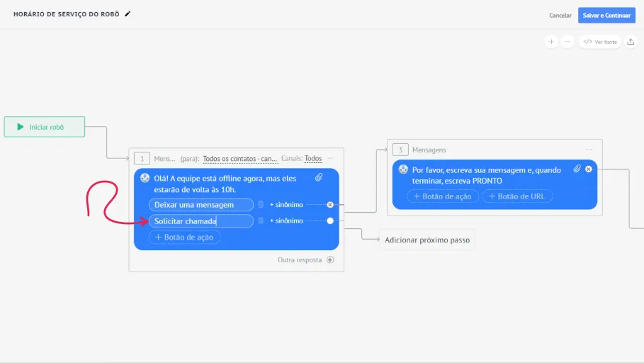Viewport: 644px width, 363px height.
Task: Click the Mens... label in step 1
Action: 164,159
